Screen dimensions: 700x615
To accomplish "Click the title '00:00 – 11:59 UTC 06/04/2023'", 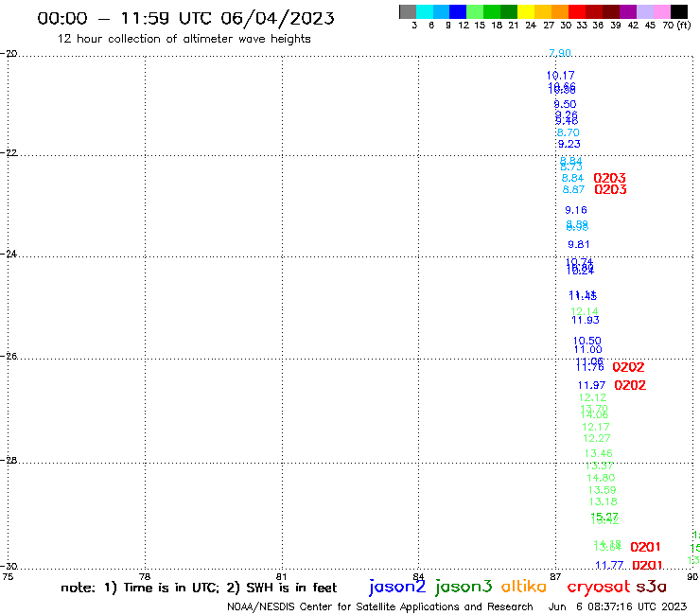I will [185, 18].
